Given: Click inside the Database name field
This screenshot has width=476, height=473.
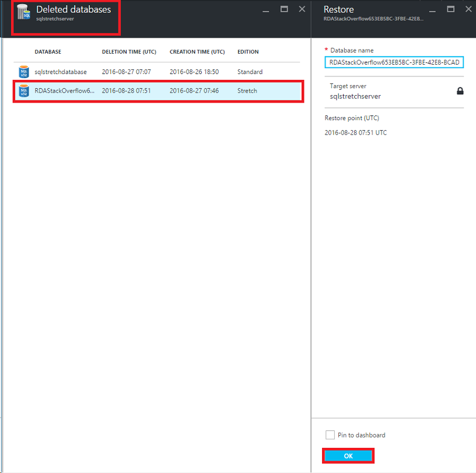Looking at the screenshot, I should (394, 62).
